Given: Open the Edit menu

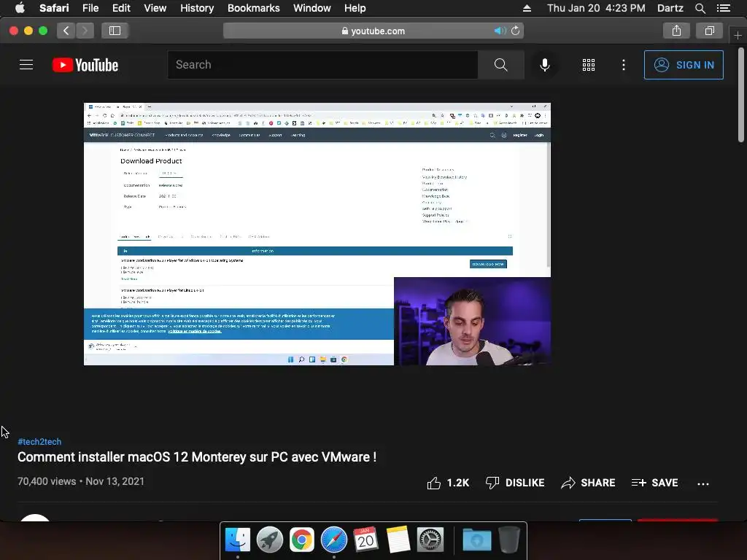Looking at the screenshot, I should click(x=121, y=8).
